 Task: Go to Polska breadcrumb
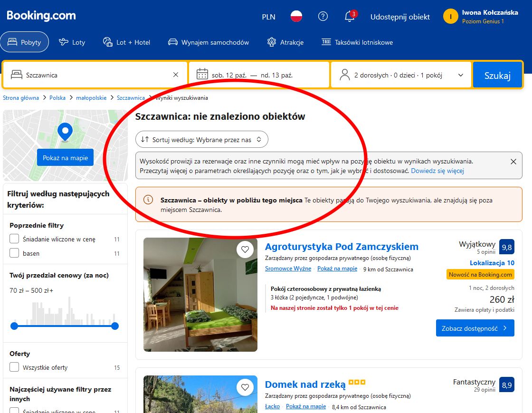click(x=57, y=98)
